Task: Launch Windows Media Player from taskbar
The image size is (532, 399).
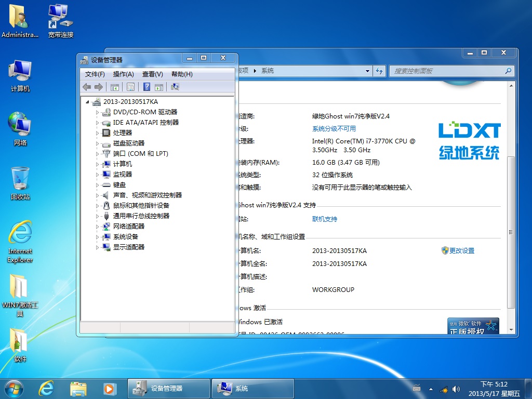Action: pos(110,389)
